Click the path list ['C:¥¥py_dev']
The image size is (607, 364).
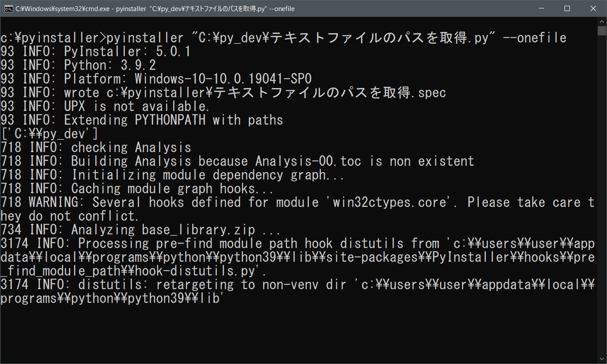(x=49, y=134)
